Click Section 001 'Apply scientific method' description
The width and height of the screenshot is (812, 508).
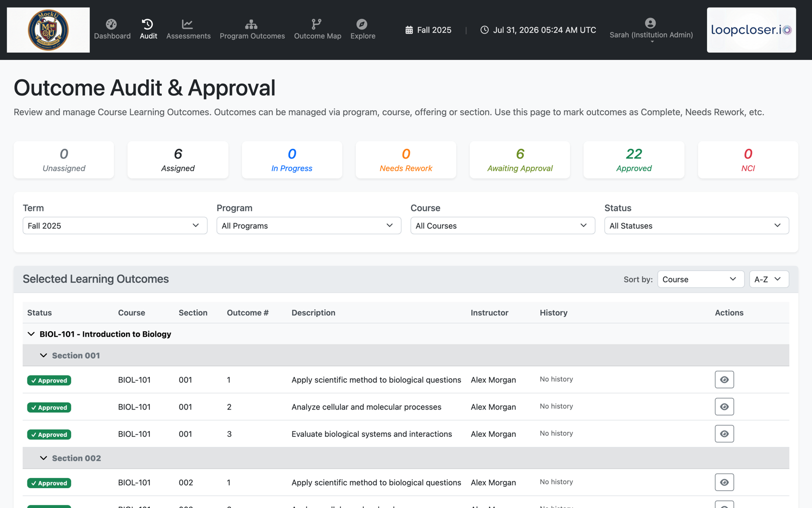(x=377, y=380)
